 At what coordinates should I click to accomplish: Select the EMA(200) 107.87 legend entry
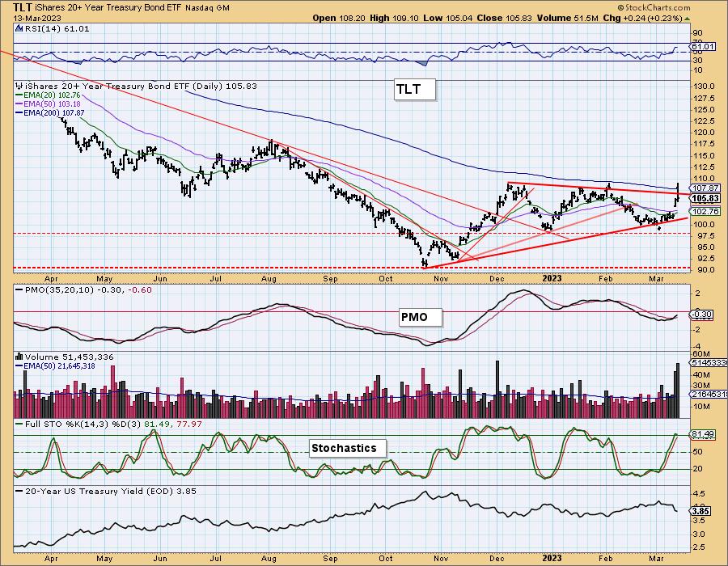pyautogui.click(x=50, y=112)
